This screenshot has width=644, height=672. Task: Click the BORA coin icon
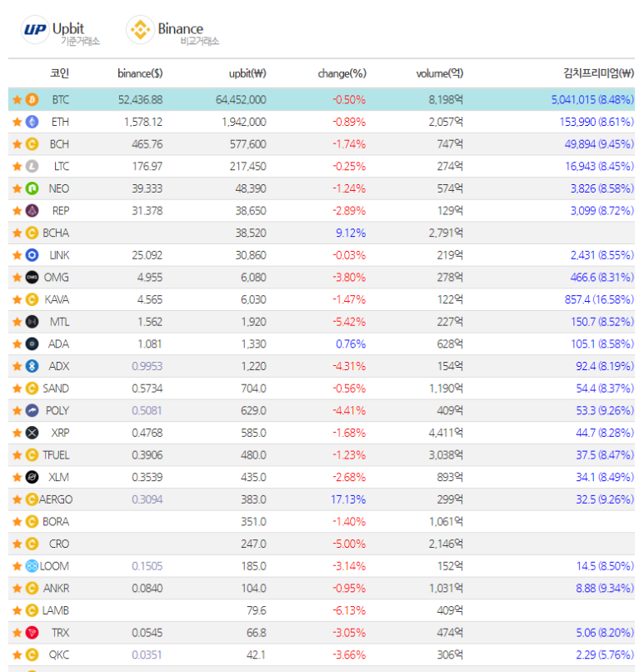pyautogui.click(x=32, y=522)
